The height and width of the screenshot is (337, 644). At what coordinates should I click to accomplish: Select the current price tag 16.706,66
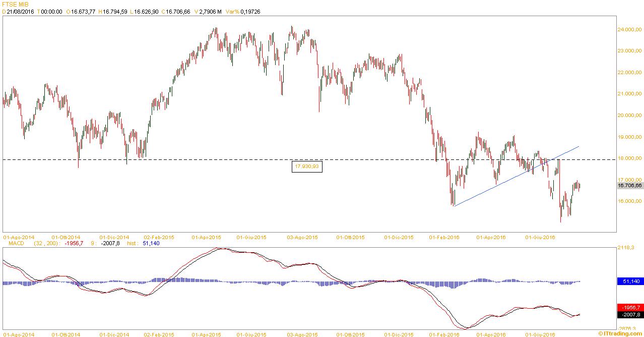click(x=629, y=186)
